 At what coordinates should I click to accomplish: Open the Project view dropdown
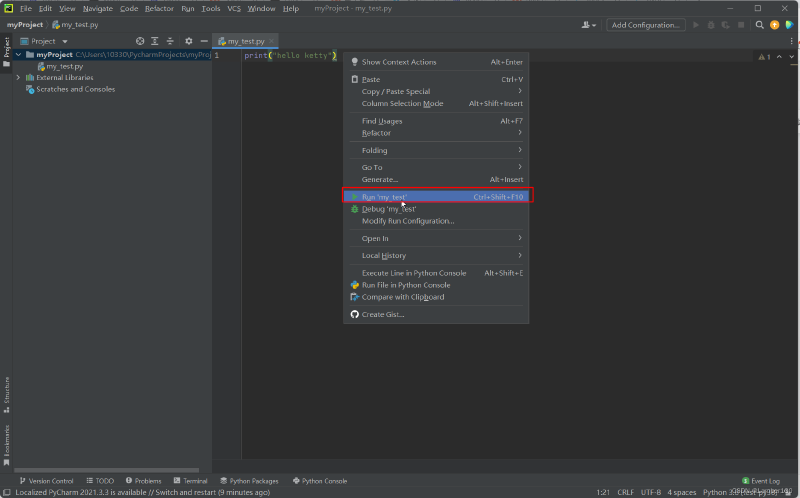tap(44, 41)
